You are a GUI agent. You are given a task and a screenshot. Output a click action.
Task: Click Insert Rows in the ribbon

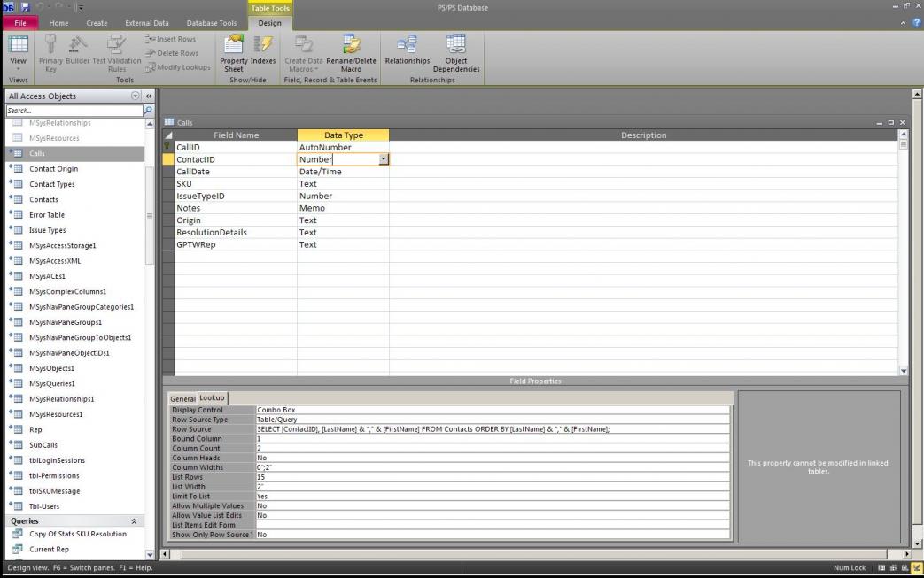point(170,39)
